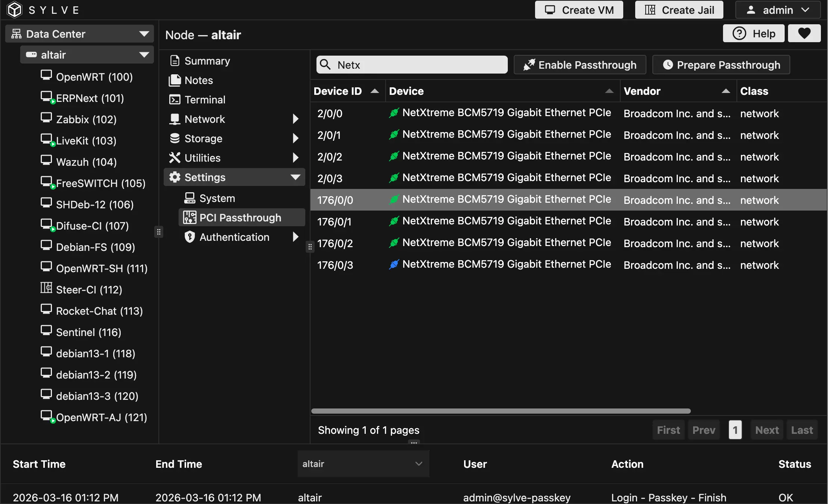Click the Steer-CI jail icon
The height and width of the screenshot is (504, 828).
[x=46, y=288]
